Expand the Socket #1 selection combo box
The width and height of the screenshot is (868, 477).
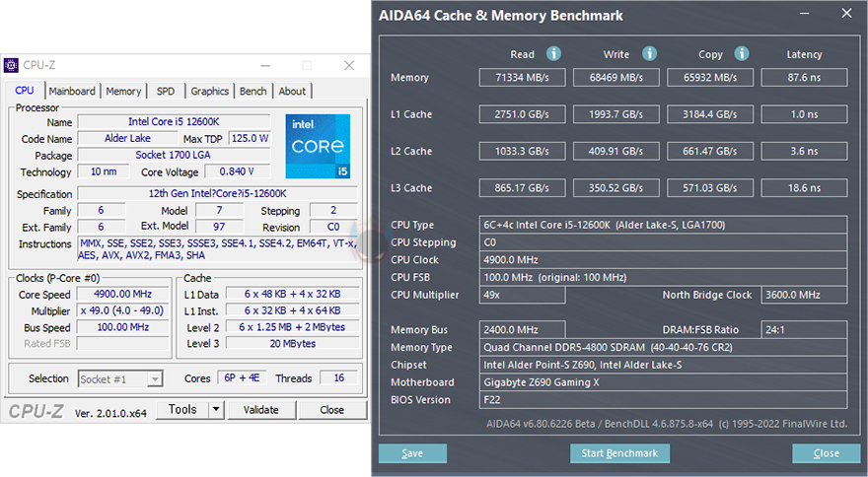(120, 379)
